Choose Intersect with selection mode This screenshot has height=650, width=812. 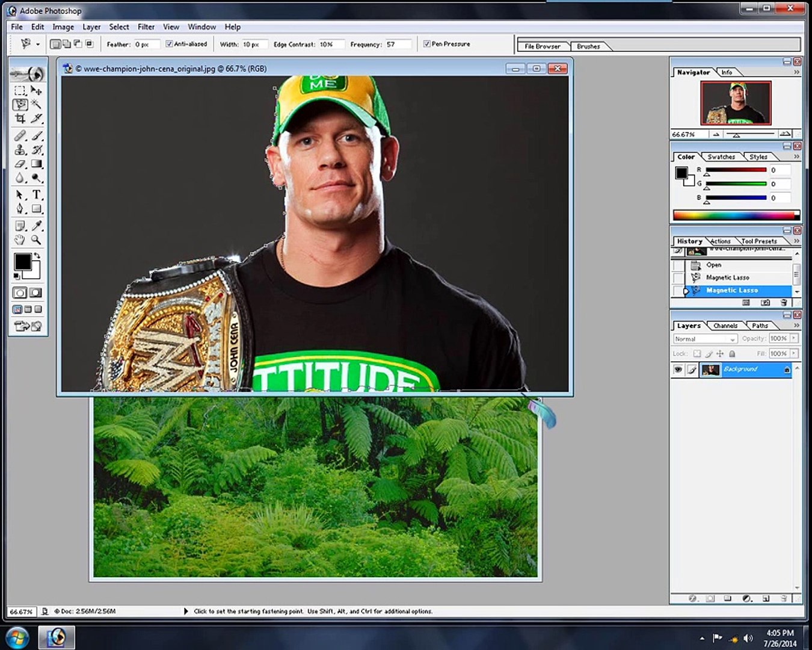(89, 44)
